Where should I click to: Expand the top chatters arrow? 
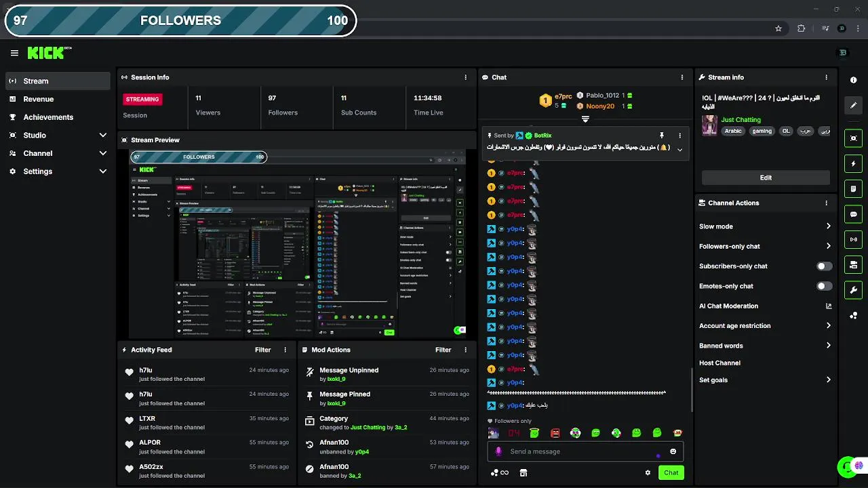click(x=585, y=119)
